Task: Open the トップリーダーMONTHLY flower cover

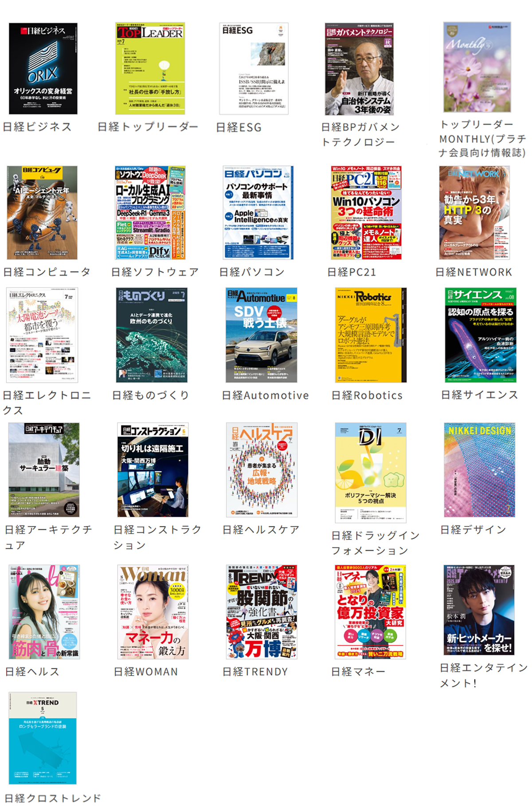Action: pos(477,67)
